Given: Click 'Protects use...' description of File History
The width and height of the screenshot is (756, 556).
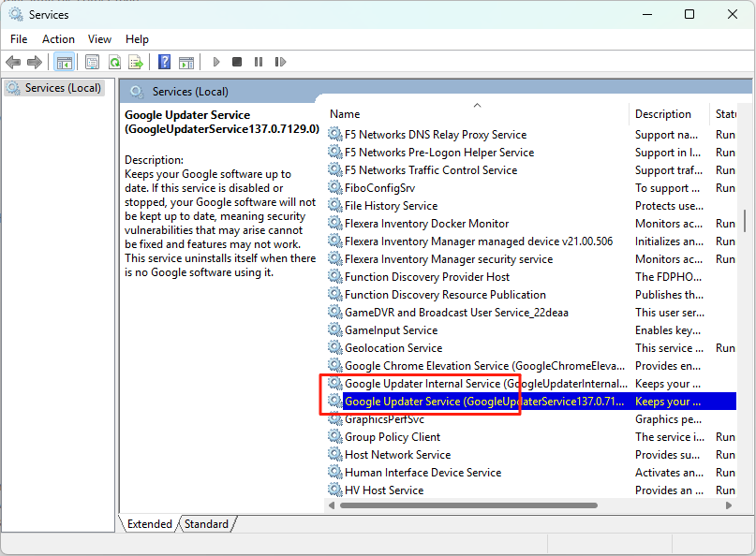Looking at the screenshot, I should coord(669,206).
